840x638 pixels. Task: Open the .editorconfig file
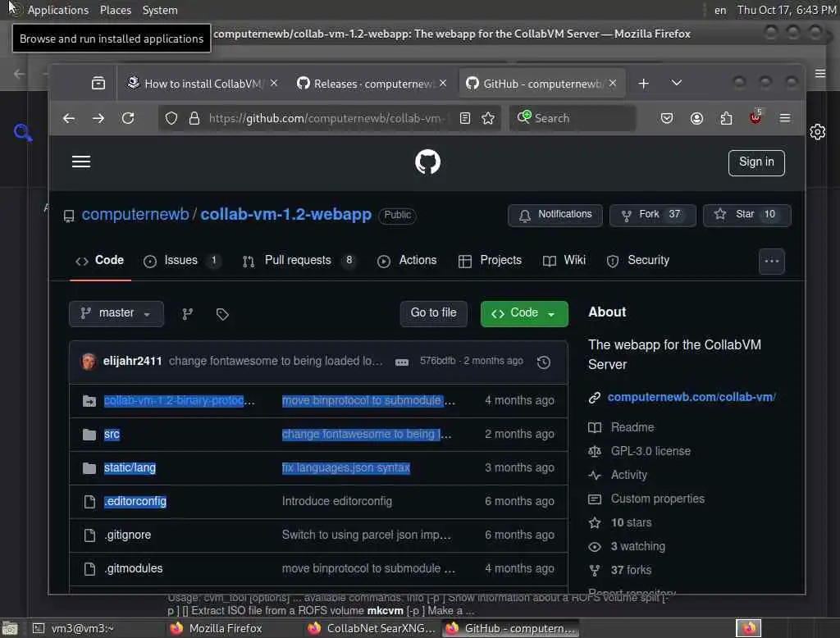(135, 501)
